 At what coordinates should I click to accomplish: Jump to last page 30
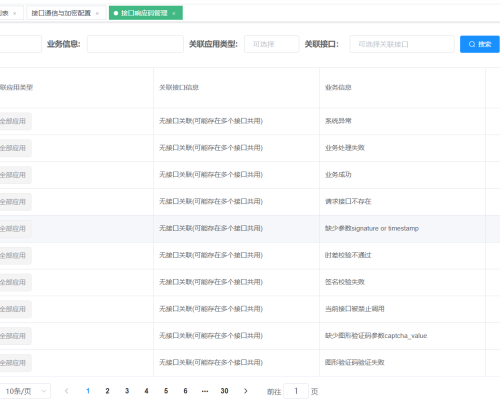224,391
